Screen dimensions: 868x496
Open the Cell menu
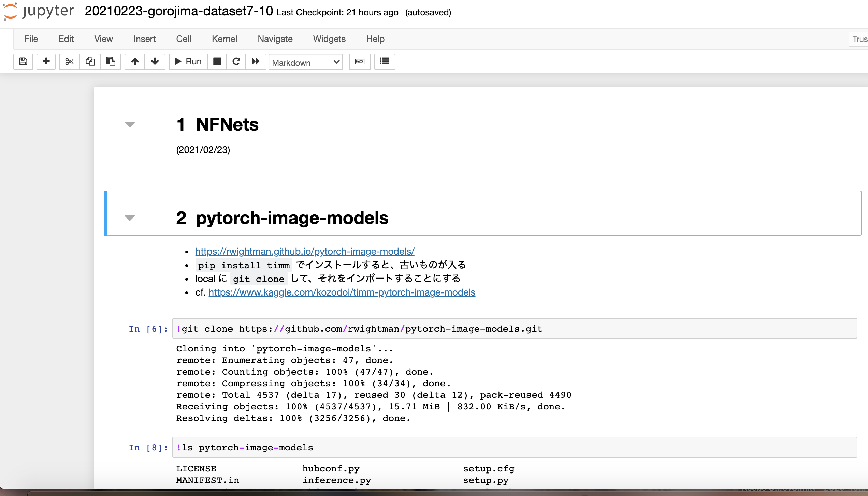pos(184,39)
